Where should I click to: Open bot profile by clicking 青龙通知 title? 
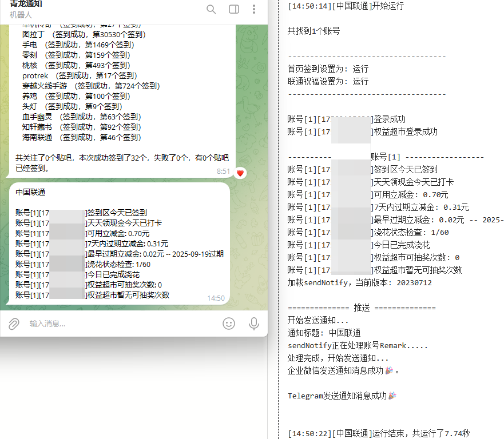[25, 3]
